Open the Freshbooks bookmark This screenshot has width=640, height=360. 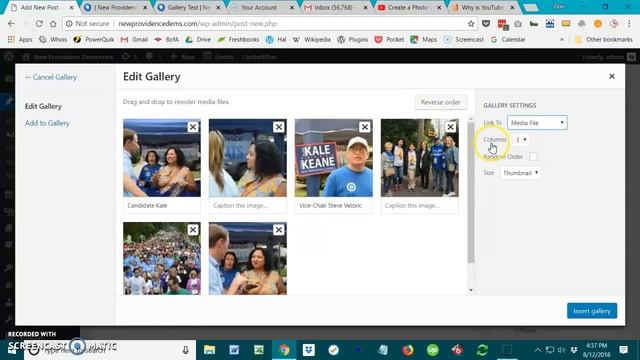[238, 40]
